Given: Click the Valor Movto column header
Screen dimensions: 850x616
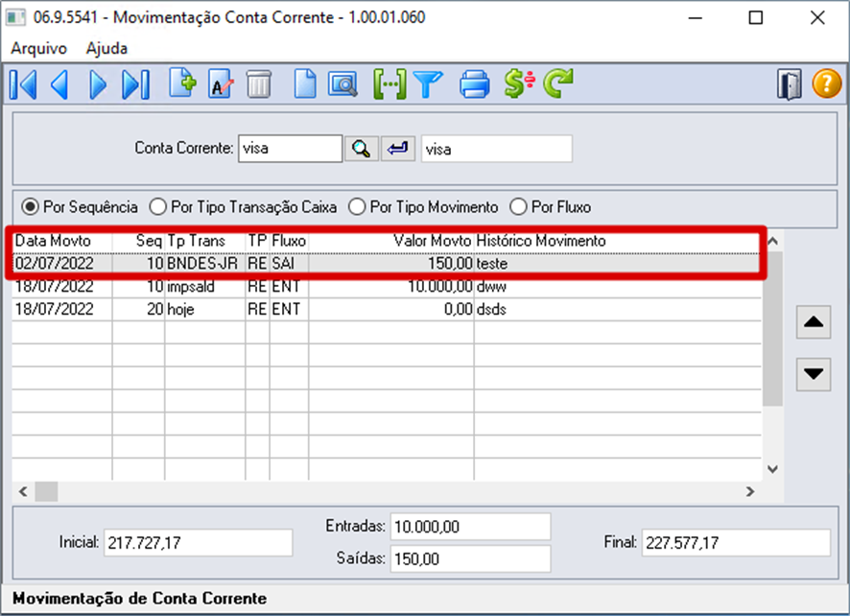Looking at the screenshot, I should click(x=390, y=241).
